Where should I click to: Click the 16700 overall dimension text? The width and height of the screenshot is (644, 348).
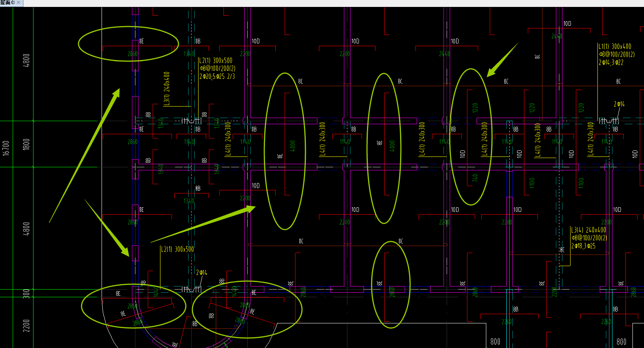(6, 148)
